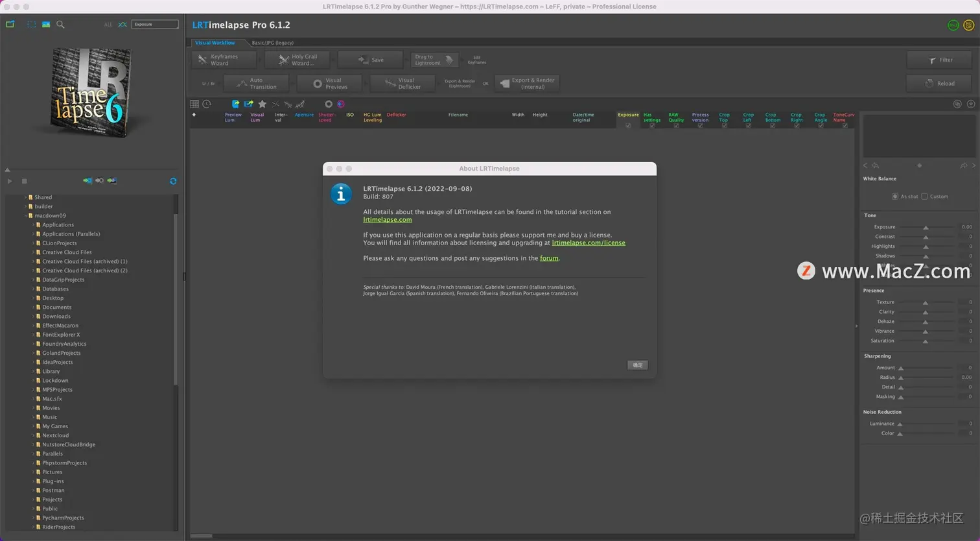Screen dimensions: 980x541
Task: Click the blue image share icon
Action: coord(248,104)
